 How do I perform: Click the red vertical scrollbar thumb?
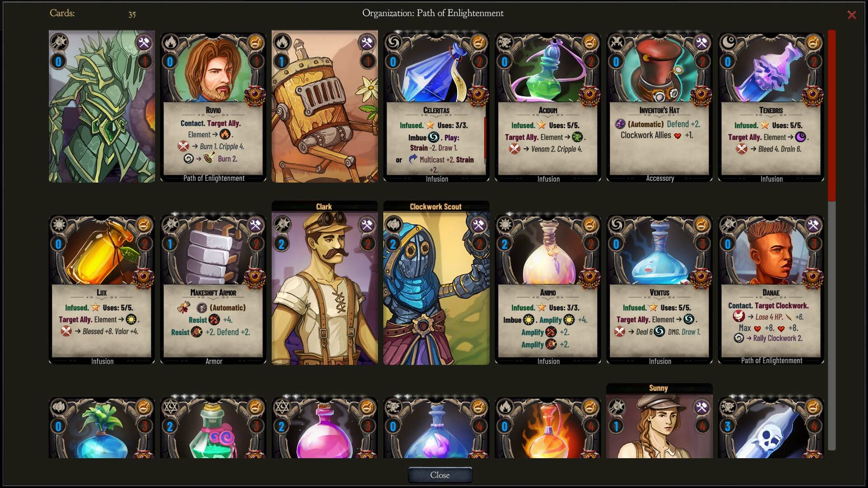tap(832, 115)
